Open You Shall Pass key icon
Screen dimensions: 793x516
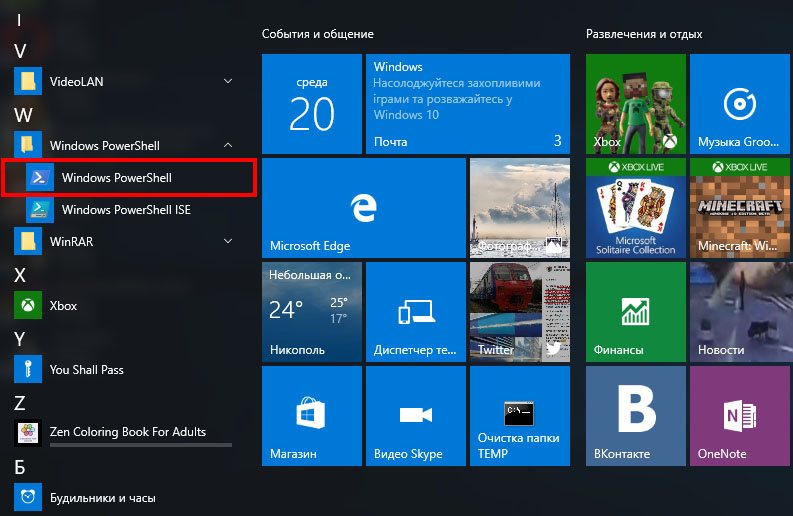tap(28, 369)
